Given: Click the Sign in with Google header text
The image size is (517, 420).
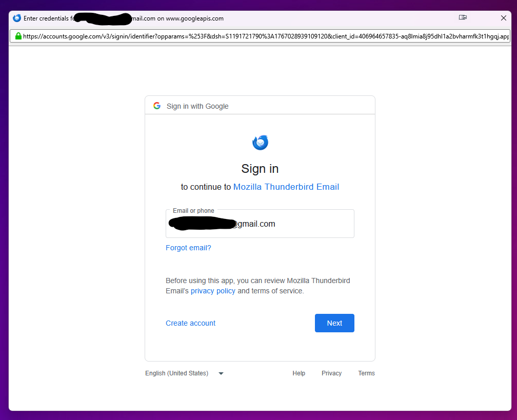Looking at the screenshot, I should click(x=197, y=106).
